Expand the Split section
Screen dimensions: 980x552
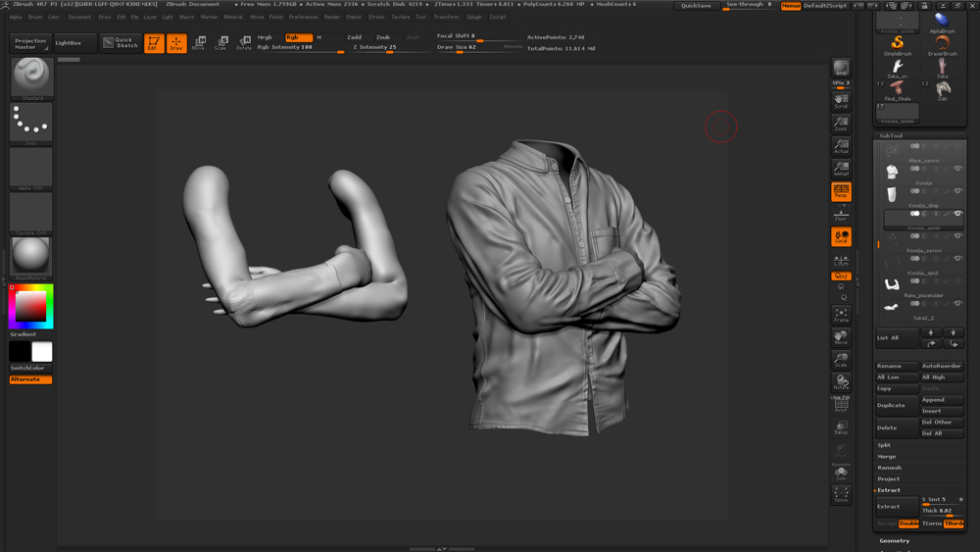click(x=885, y=445)
